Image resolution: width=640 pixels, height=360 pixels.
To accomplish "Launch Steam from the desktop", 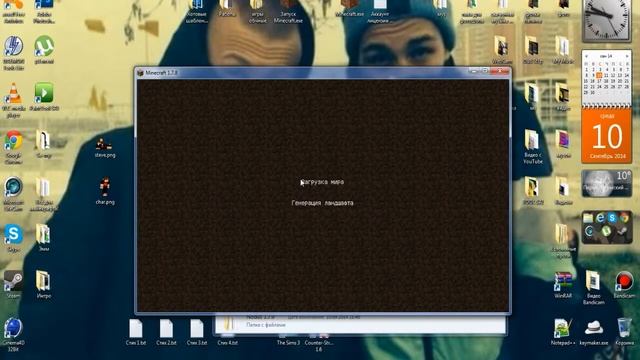I will (13, 284).
